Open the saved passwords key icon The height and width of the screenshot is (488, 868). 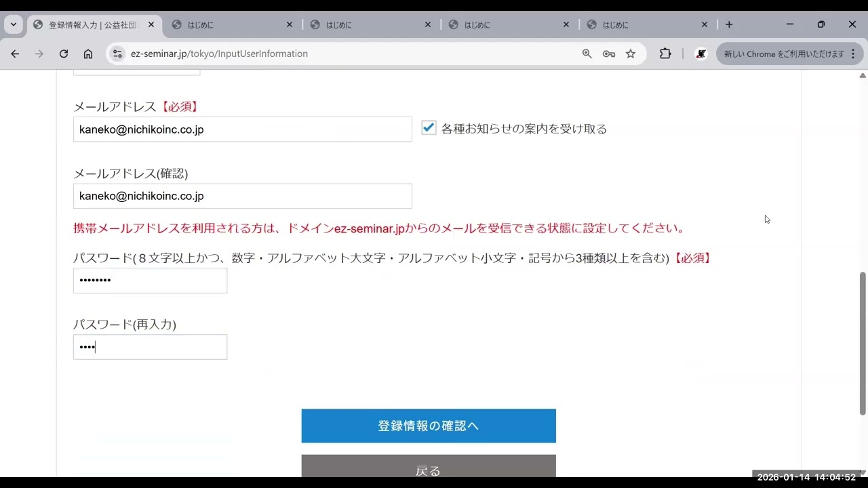point(609,54)
